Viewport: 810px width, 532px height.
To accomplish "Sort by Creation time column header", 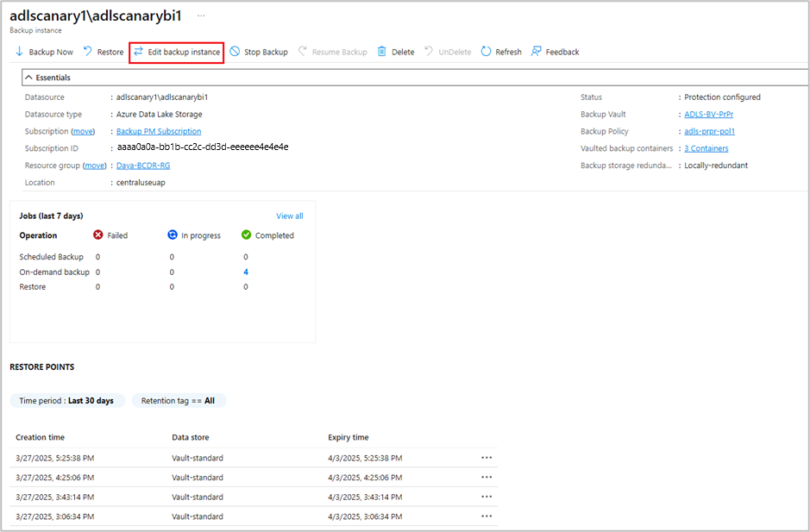I will tap(40, 437).
